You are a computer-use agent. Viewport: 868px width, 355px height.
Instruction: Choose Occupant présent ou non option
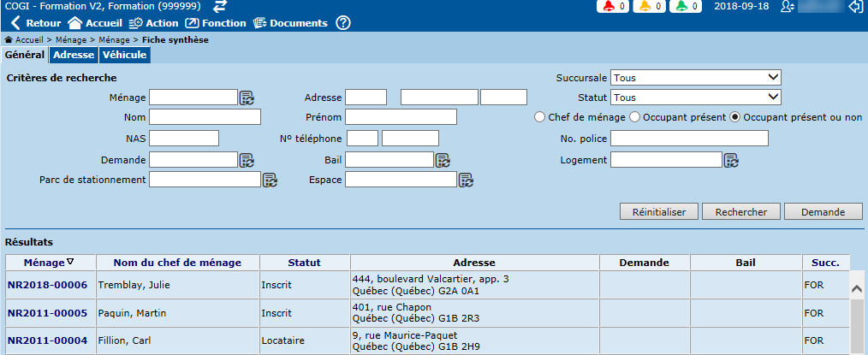pos(735,117)
